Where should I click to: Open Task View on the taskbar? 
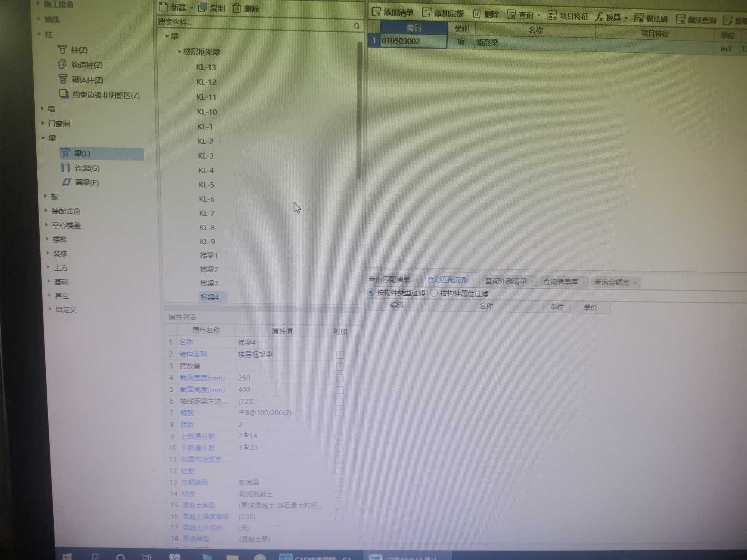147,557
